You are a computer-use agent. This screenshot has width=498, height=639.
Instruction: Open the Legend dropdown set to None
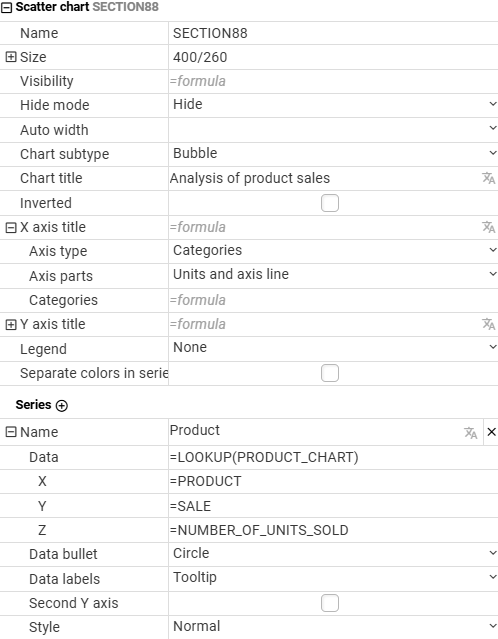(x=333, y=348)
